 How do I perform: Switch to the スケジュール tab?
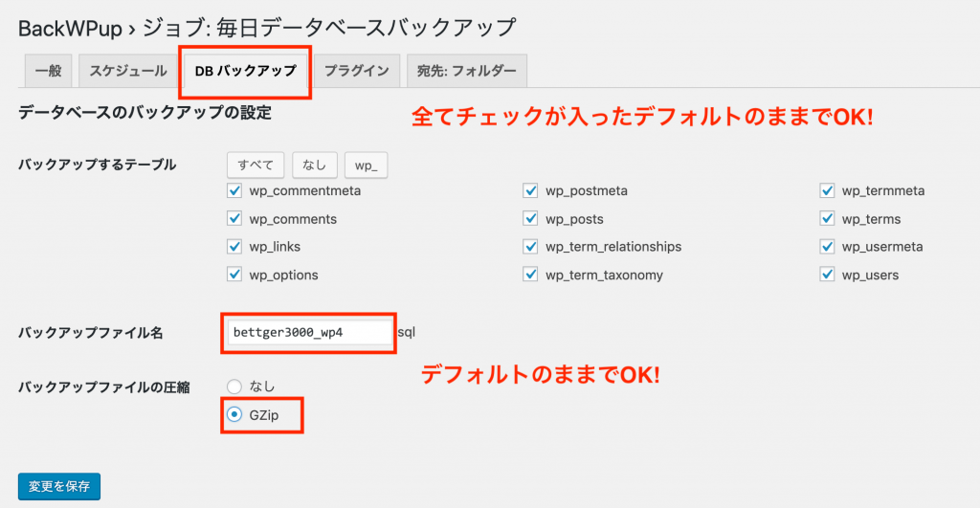point(128,71)
